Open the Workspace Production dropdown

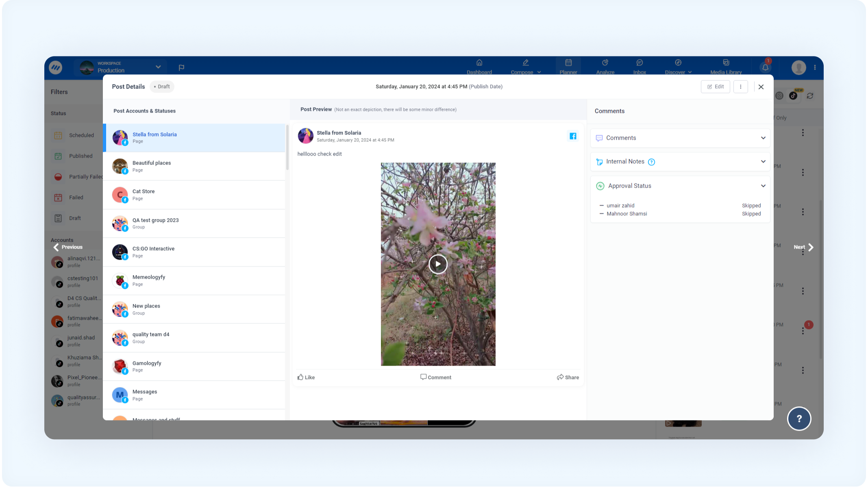[121, 67]
